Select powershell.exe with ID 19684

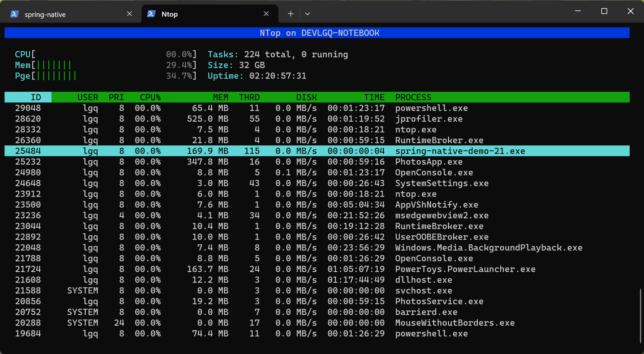point(317,334)
